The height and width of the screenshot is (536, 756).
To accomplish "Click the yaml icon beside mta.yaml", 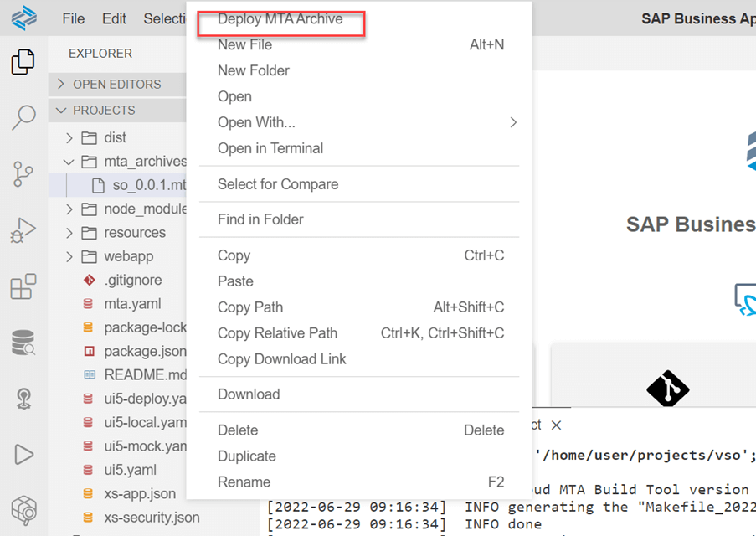I will click(x=88, y=304).
